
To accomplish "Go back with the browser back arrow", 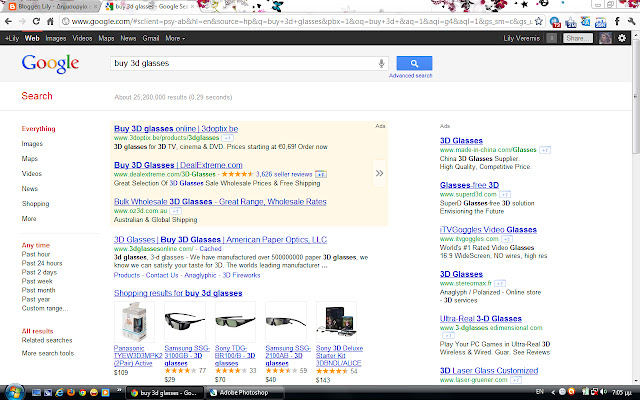I will pyautogui.click(x=8, y=21).
